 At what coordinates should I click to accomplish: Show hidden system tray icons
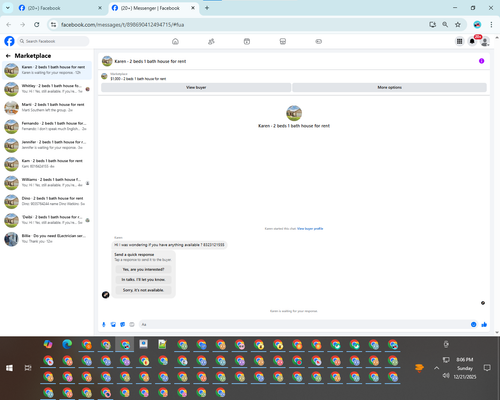coord(436,368)
